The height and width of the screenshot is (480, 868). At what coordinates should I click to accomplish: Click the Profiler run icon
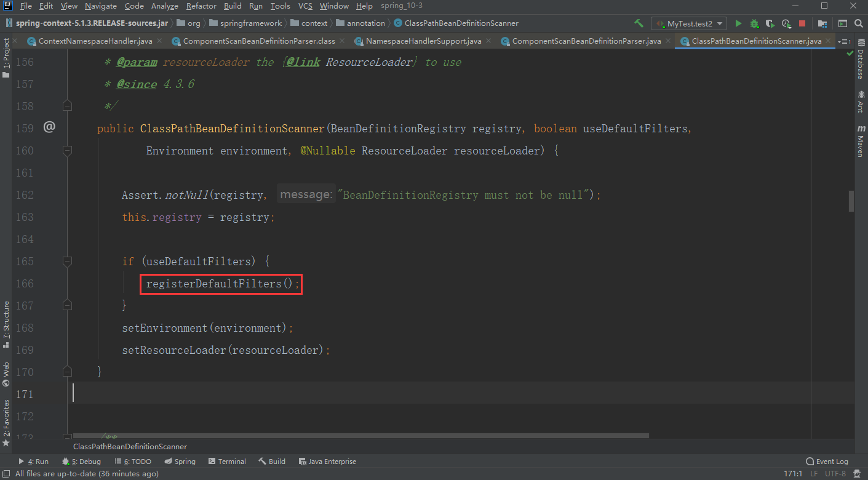pos(786,23)
